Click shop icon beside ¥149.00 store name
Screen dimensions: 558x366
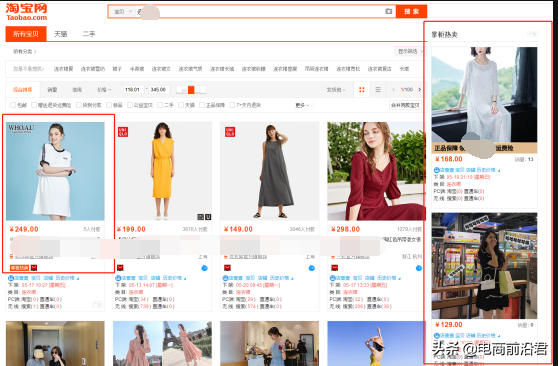(226, 257)
